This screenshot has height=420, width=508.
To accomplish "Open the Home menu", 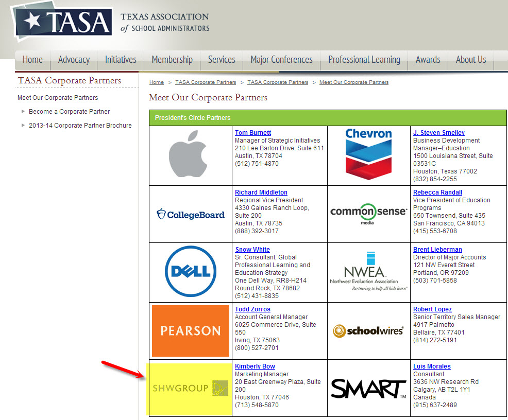I will tap(33, 60).
